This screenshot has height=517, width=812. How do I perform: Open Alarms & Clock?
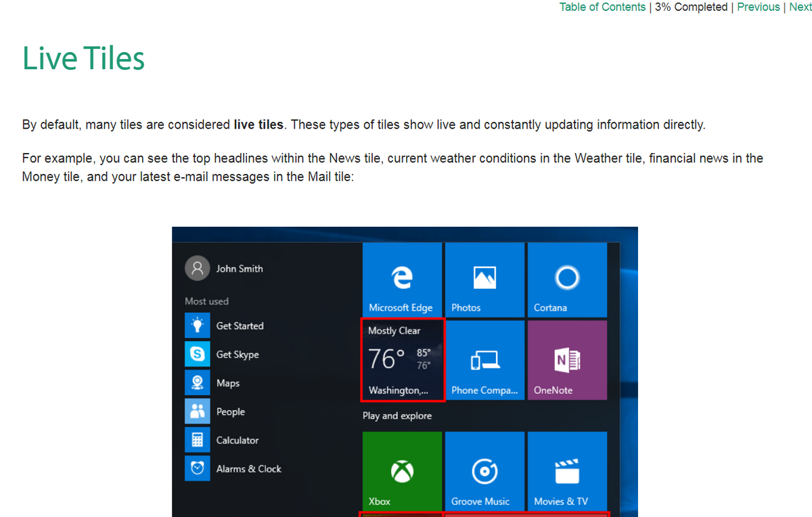pyautogui.click(x=197, y=468)
